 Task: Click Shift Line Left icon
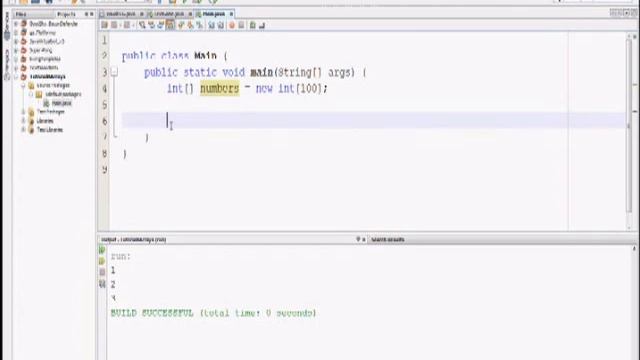211,25
